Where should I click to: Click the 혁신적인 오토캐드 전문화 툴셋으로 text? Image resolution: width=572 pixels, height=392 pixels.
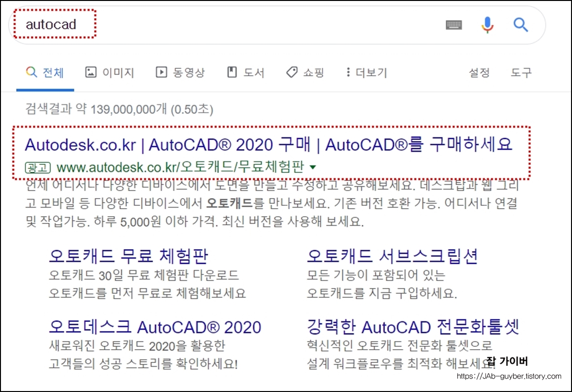click(x=400, y=345)
